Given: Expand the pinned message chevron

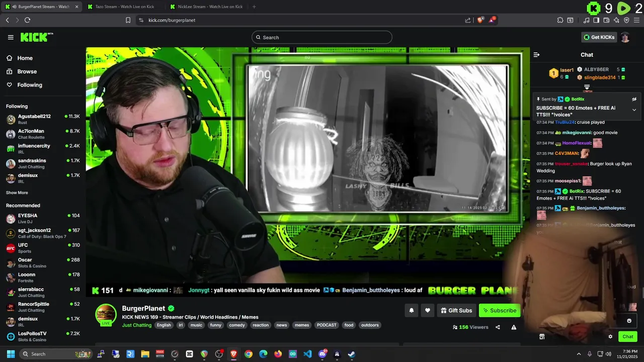Looking at the screenshot, I should point(634,110).
